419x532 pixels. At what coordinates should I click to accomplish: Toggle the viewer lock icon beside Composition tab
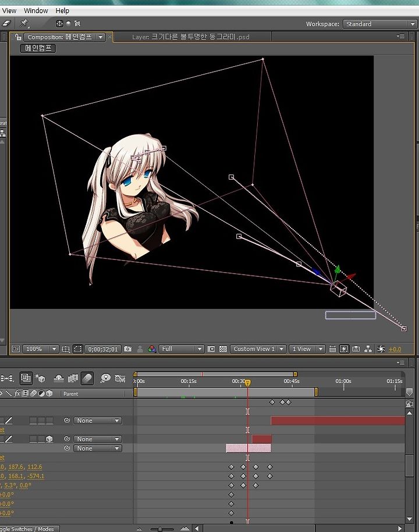tap(18, 37)
